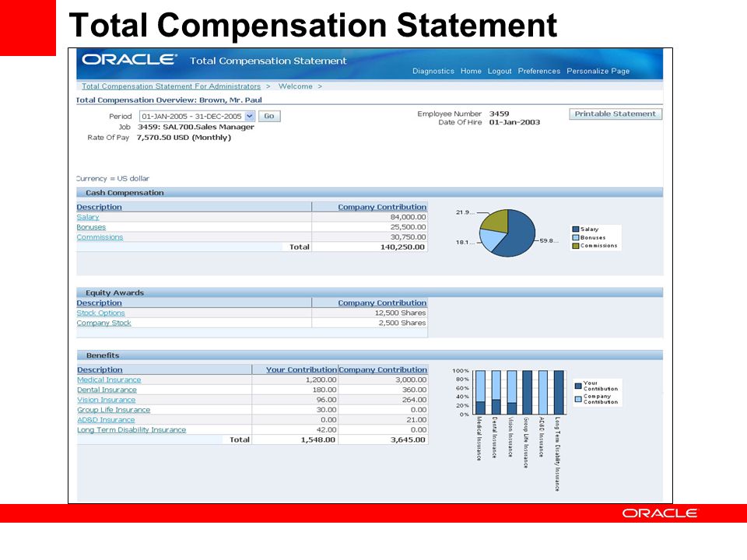Open the Printable Statement
Screen dimensions: 747x560
(x=615, y=114)
